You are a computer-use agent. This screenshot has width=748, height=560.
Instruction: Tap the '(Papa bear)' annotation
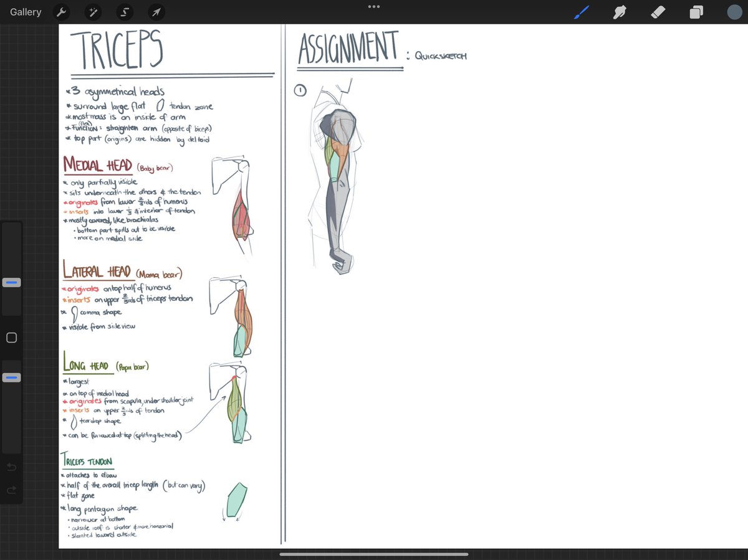point(132,366)
